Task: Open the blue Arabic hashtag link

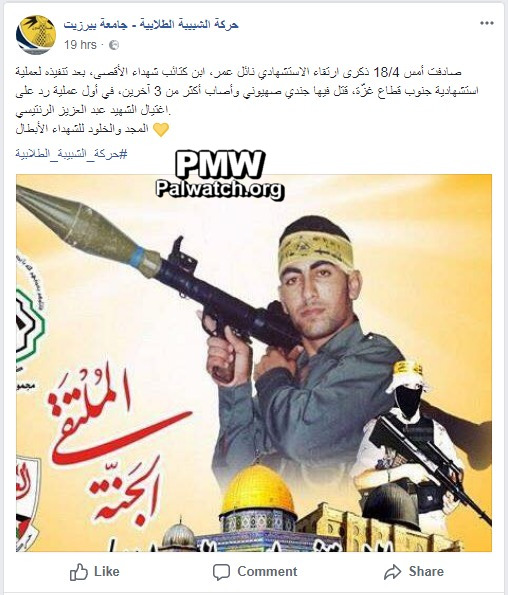Action: [x=71, y=154]
